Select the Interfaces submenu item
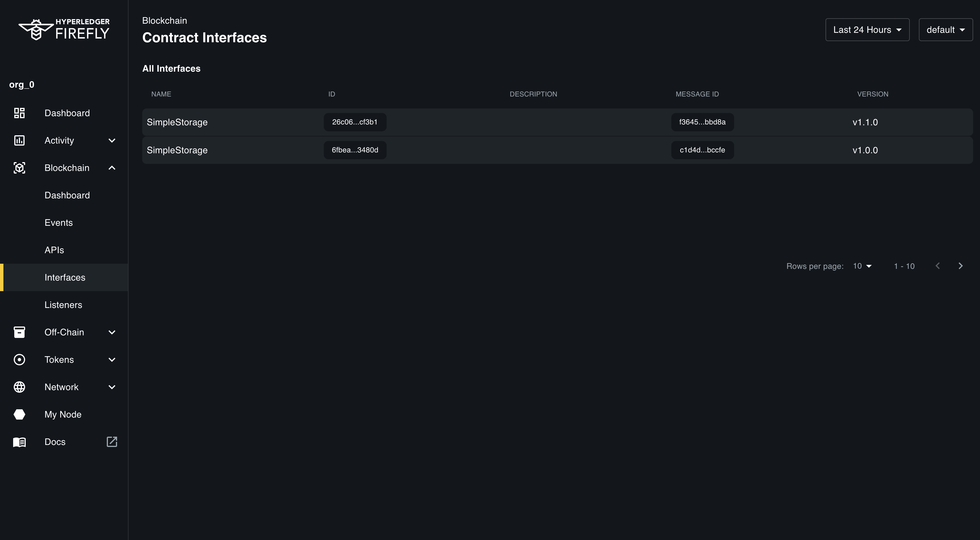 click(x=64, y=277)
